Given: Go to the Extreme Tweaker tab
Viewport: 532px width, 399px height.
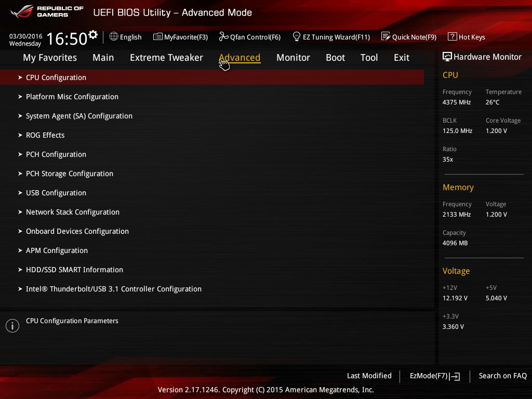Looking at the screenshot, I should [x=166, y=58].
